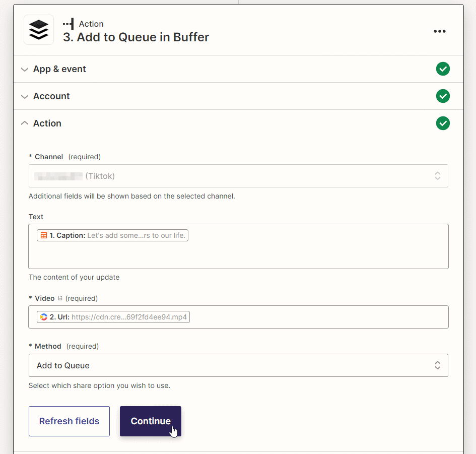
Task: Click empty space in the Video input field
Action: (x=317, y=317)
